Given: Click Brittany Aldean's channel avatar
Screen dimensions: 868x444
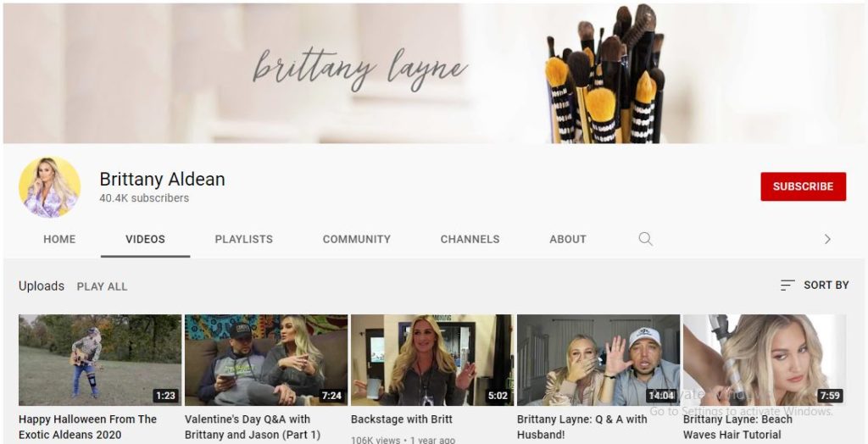Looking at the screenshot, I should click(x=50, y=187).
